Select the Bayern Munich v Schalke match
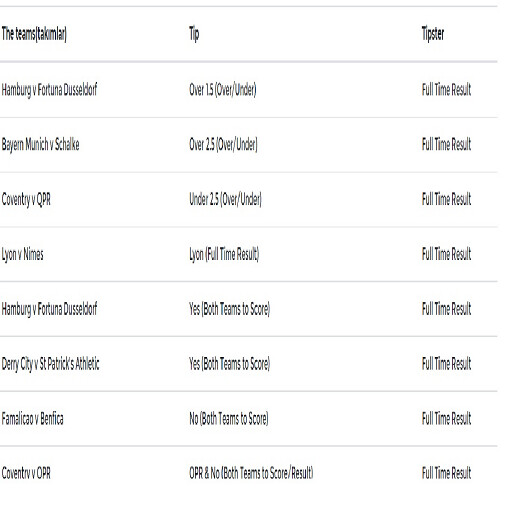 (x=40, y=145)
